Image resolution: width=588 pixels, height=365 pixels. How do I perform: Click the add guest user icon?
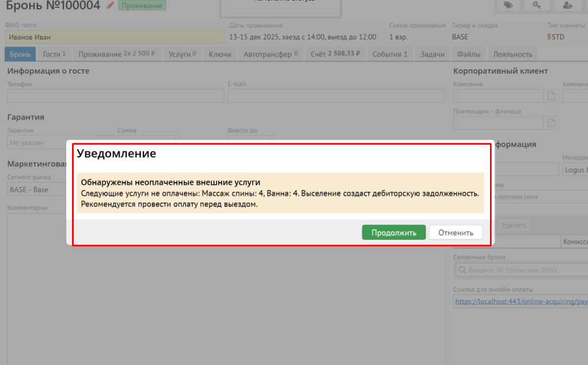pyautogui.click(x=568, y=5)
